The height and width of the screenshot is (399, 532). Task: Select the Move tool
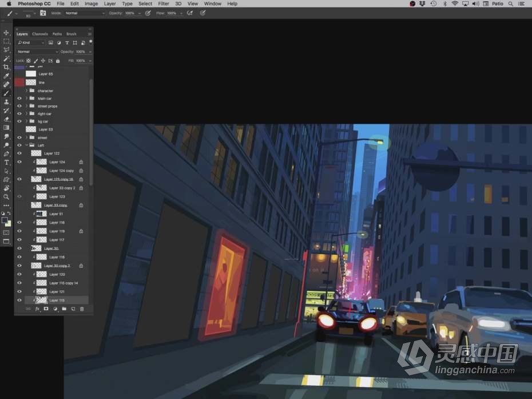point(6,33)
